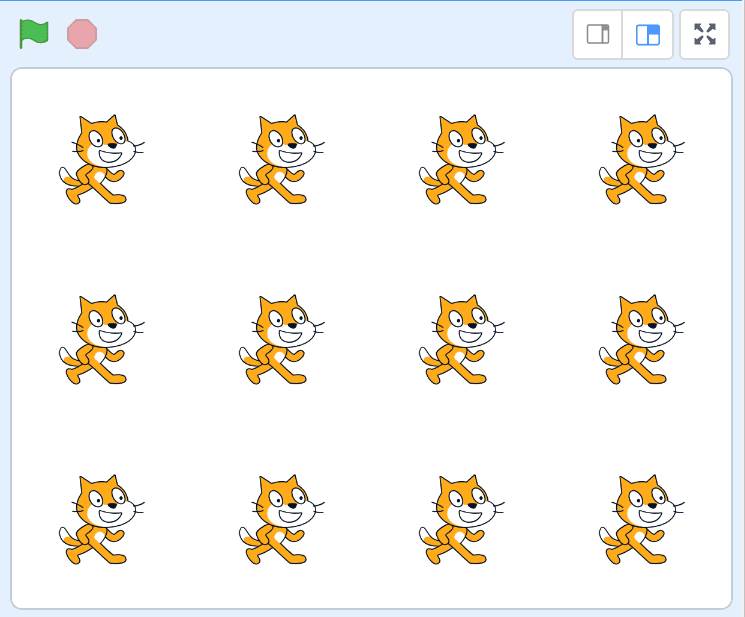Screen dimensions: 745x617
Task: Click the red stop sign button
Action: pos(82,34)
